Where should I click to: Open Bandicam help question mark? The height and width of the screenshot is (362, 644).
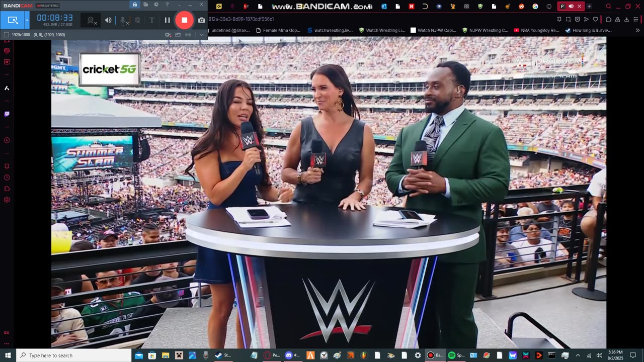pos(167,5)
